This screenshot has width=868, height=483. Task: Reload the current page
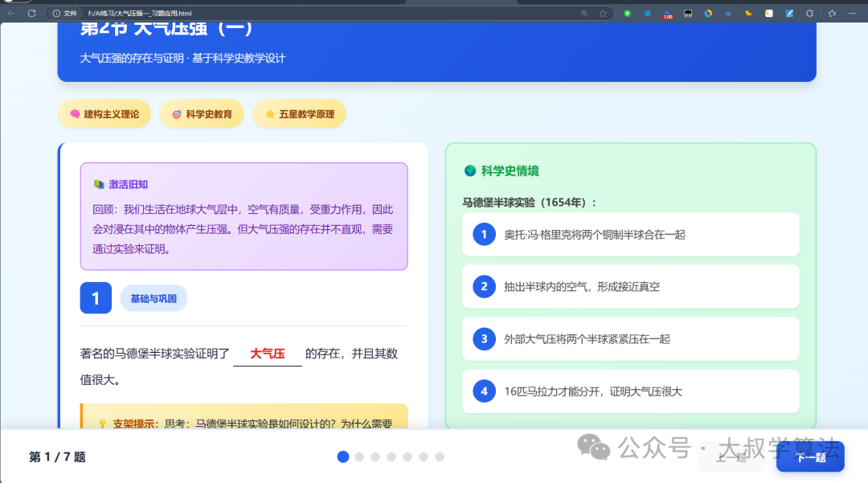click(x=32, y=13)
